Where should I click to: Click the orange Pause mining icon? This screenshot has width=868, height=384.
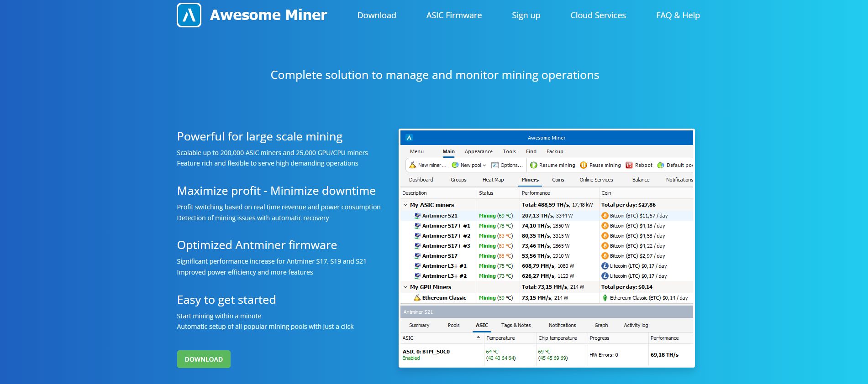tap(584, 165)
